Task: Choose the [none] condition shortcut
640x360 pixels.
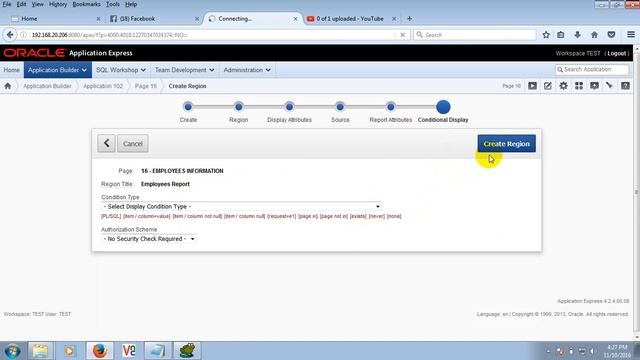Action: coord(394,216)
